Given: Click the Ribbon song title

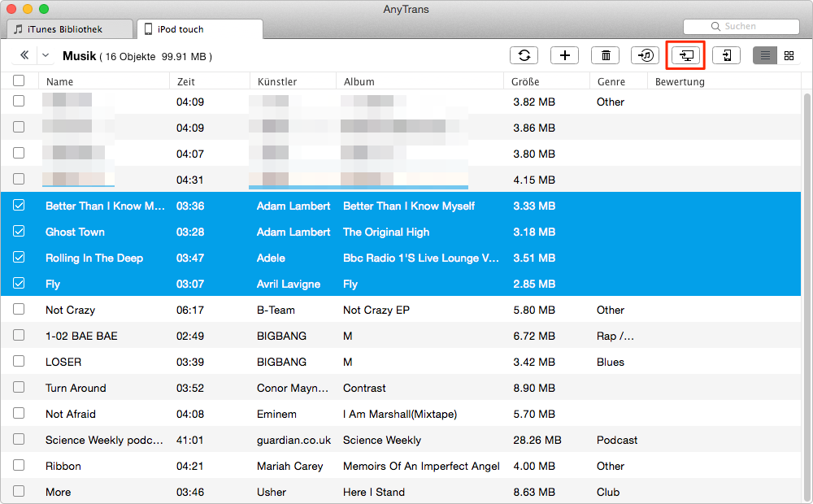Looking at the screenshot, I should pos(63,466).
